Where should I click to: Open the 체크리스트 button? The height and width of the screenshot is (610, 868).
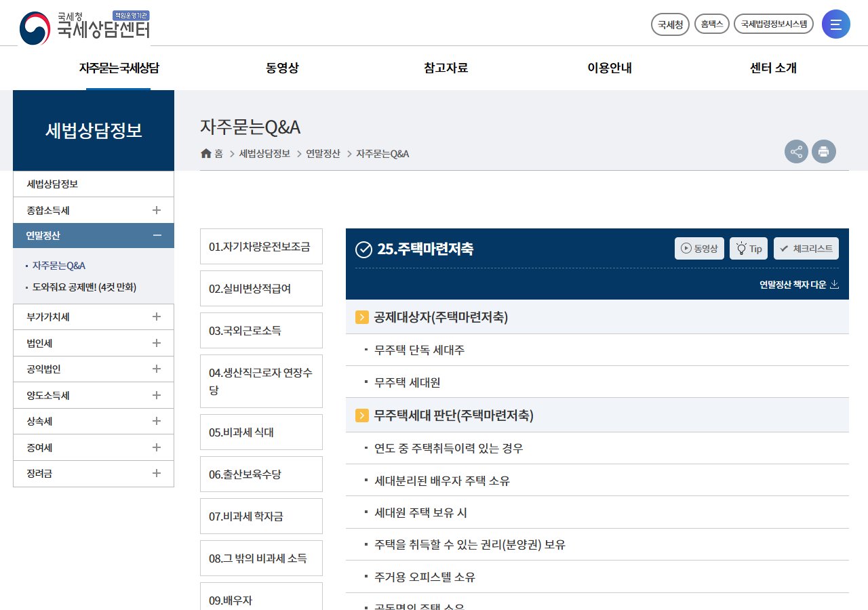tap(806, 248)
